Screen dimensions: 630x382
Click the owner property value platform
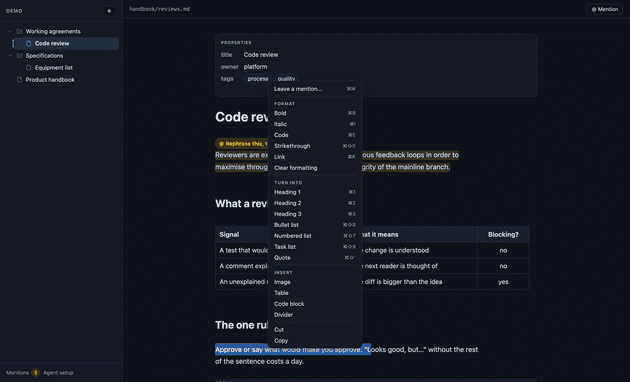coord(255,67)
